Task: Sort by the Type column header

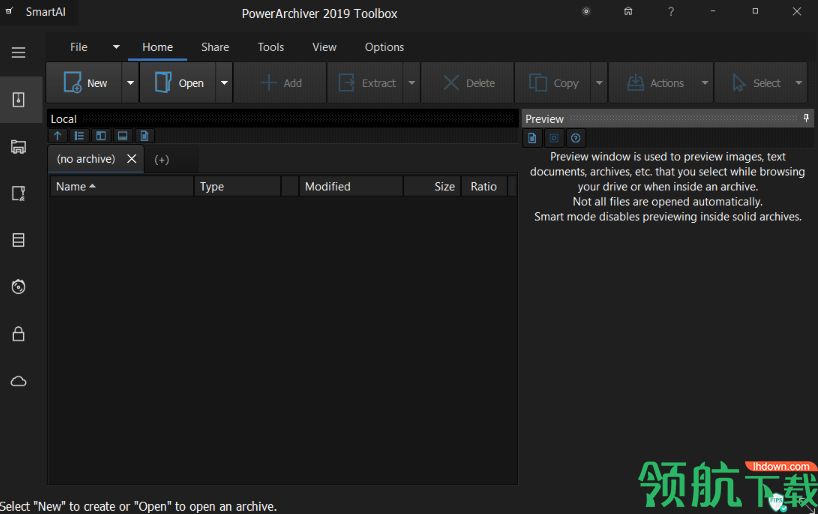Action: pos(238,186)
